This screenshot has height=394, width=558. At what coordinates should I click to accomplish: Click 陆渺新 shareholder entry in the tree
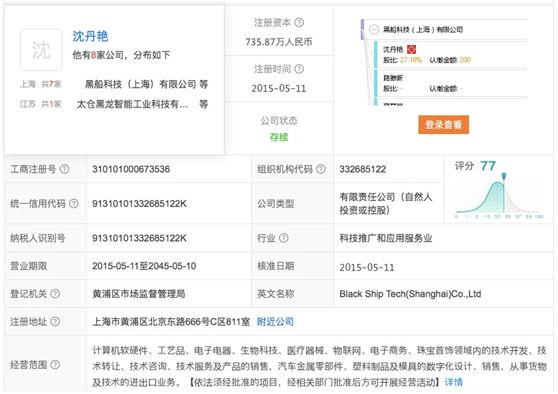393,78
